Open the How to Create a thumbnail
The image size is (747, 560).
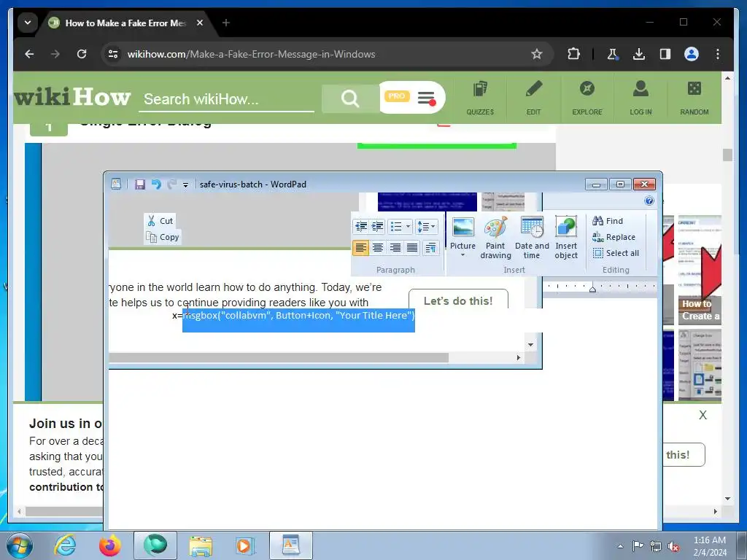(x=700, y=271)
